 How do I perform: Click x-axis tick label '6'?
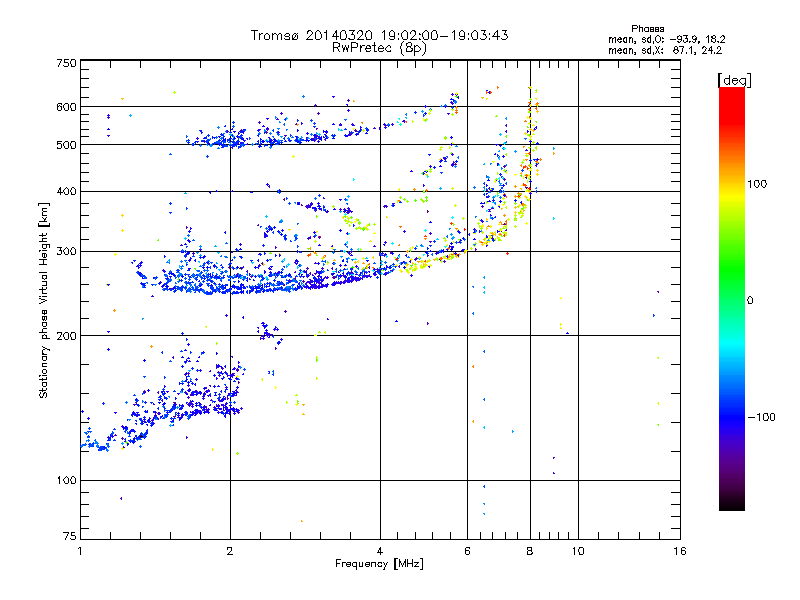pos(467,551)
